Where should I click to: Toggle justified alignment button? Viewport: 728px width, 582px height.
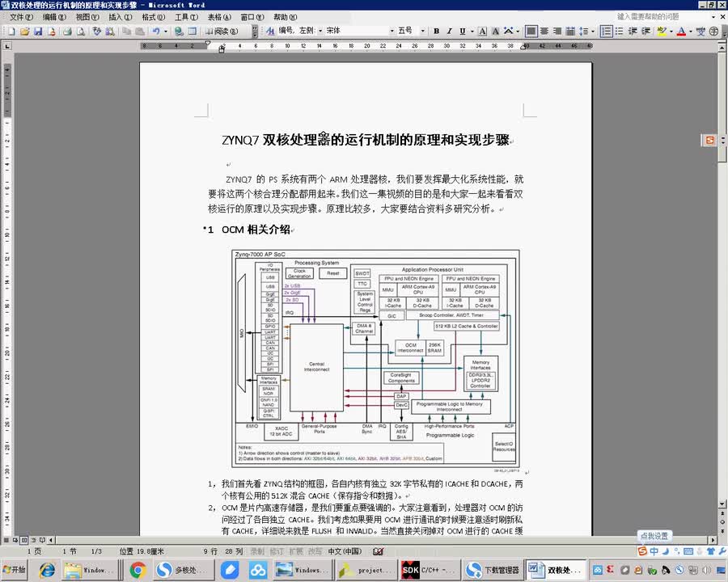(531, 31)
